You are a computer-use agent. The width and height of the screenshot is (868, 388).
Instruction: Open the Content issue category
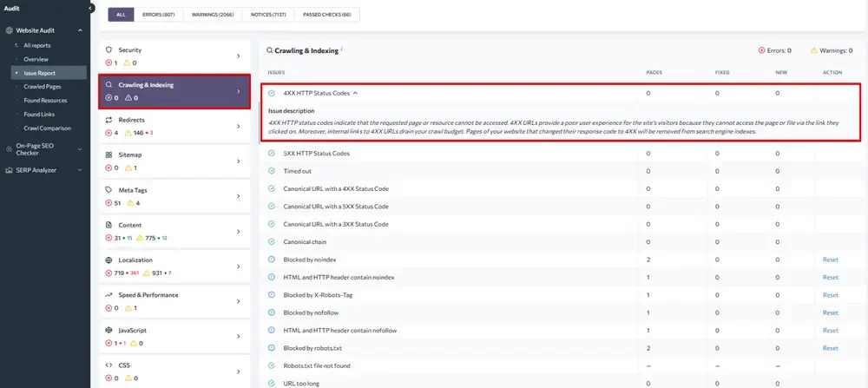(174, 232)
